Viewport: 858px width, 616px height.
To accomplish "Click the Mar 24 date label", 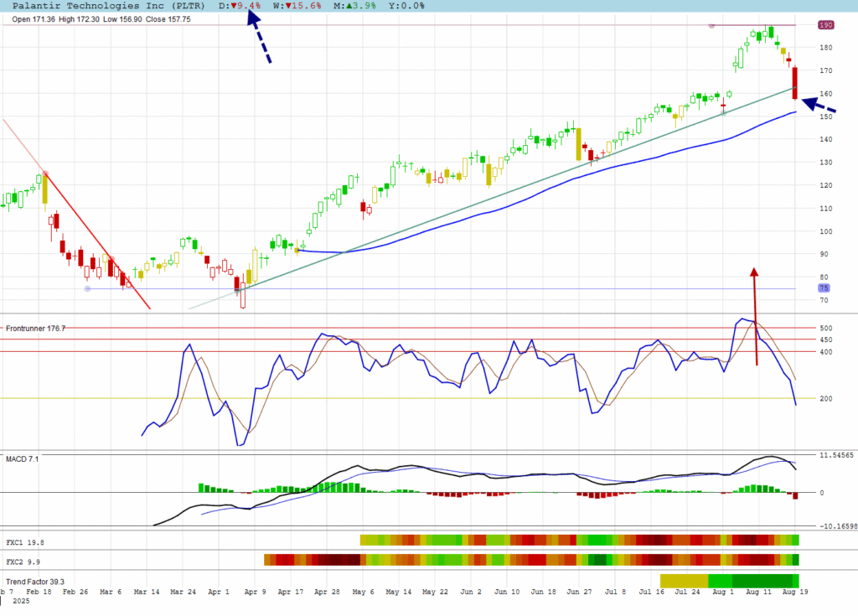I will tap(183, 592).
